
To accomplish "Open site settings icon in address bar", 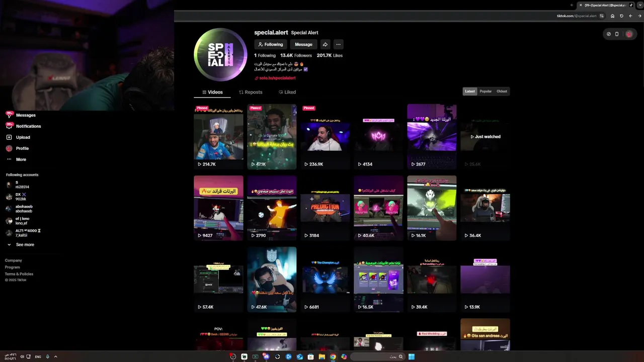I will 602,16.
